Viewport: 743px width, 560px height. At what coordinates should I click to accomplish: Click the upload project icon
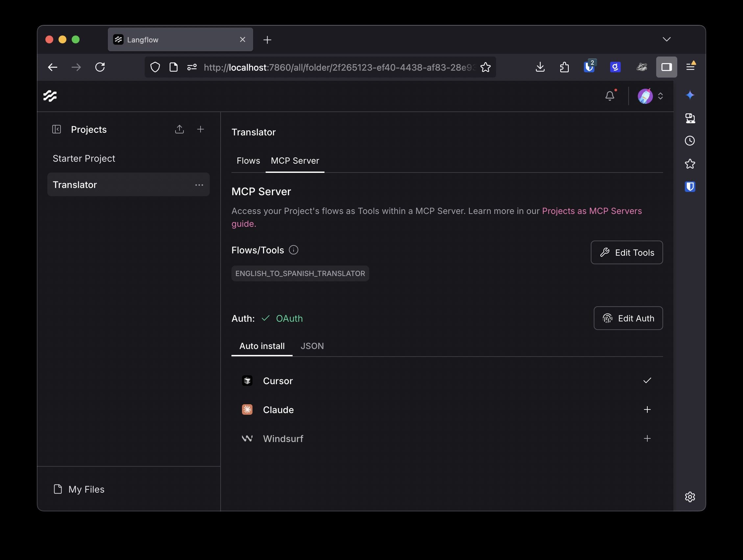pos(180,129)
